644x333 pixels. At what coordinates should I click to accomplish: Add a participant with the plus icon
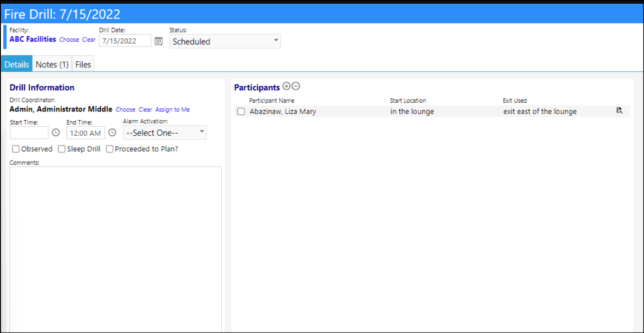[286, 86]
